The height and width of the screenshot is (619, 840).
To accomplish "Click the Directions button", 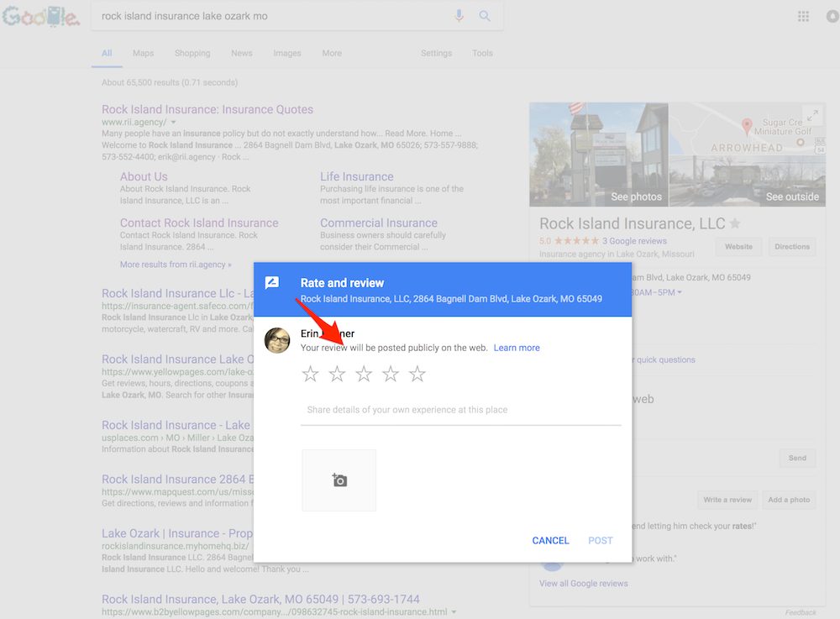I will [x=792, y=247].
